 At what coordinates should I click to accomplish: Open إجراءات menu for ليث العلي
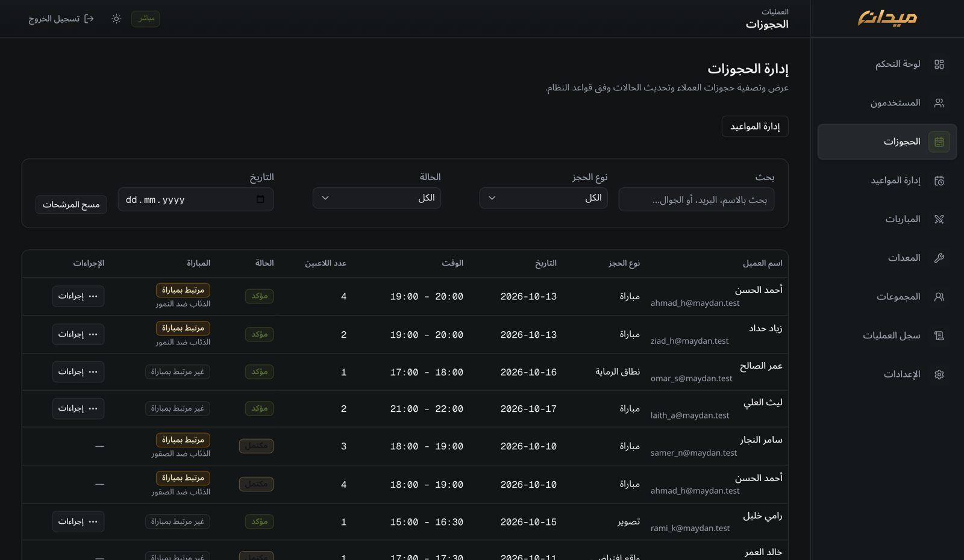(78, 408)
